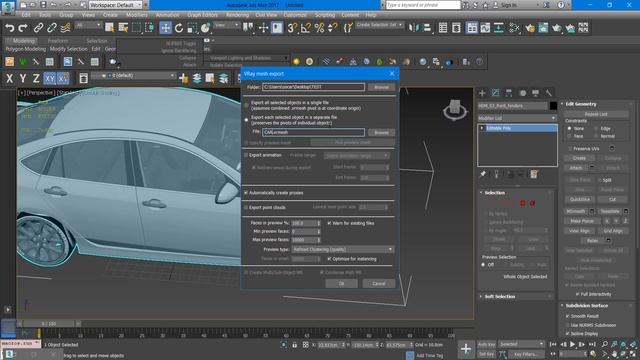Open the Modifier List dropdown
640x360 pixels.
click(517, 118)
